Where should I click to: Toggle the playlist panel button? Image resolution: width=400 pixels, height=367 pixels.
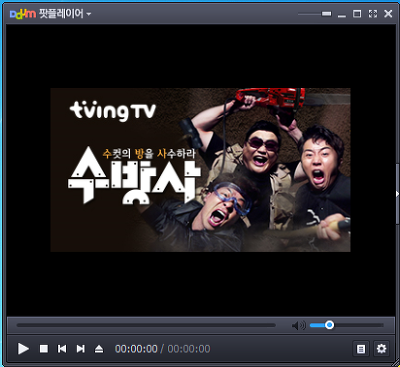(361, 349)
